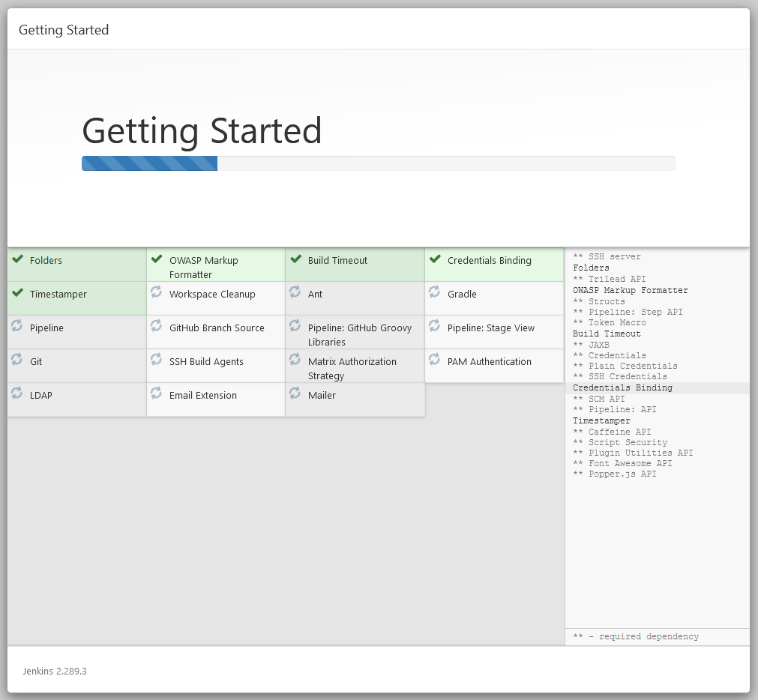Click the Jenkins 2.289.3 version label
Viewport: 758px width, 700px height.
(54, 671)
